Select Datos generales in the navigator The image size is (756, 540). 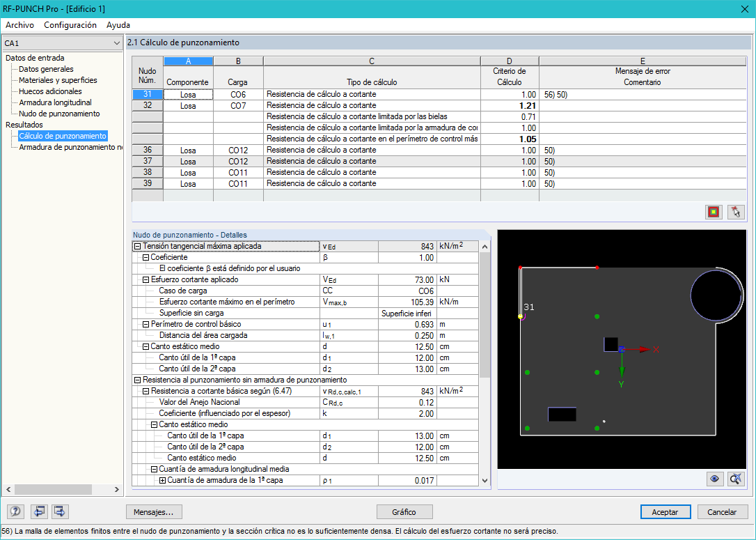point(46,69)
